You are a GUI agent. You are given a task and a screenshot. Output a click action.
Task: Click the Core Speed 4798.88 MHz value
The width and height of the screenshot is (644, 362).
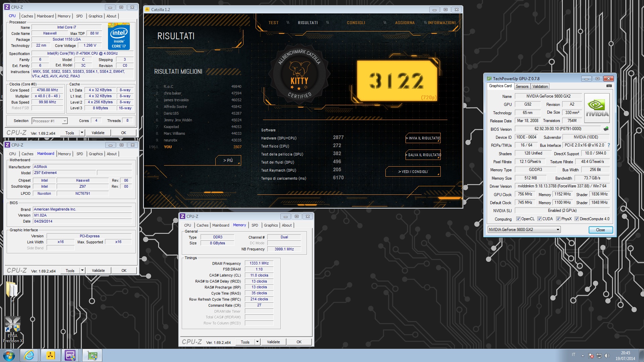tap(47, 90)
